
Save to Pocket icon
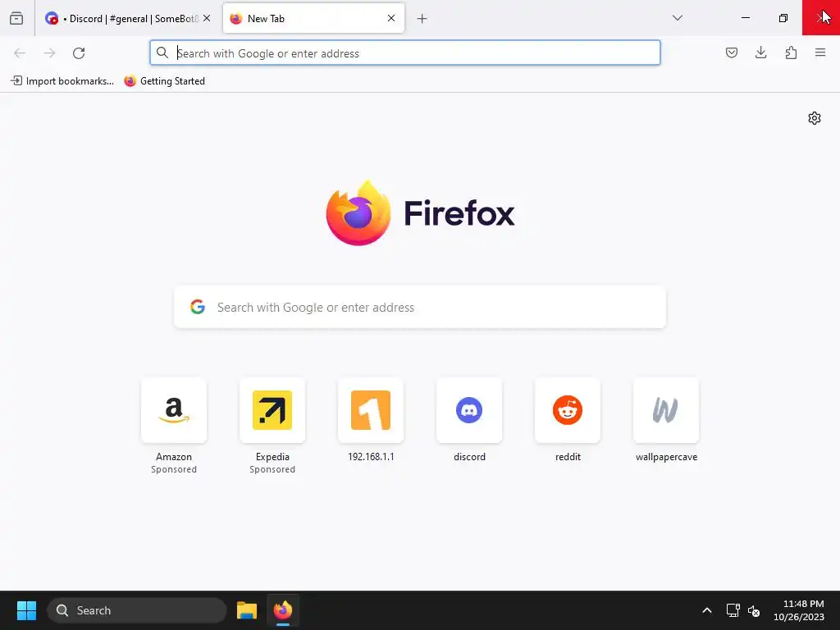coord(731,52)
